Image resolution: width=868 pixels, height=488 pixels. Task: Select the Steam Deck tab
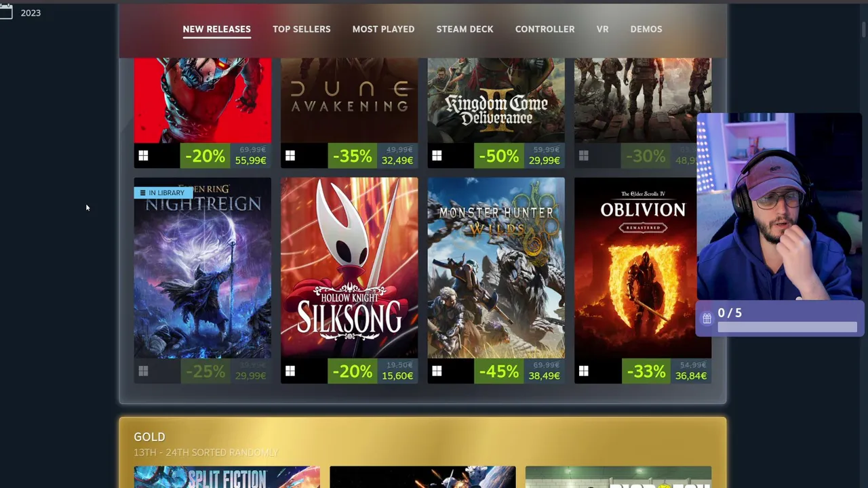465,29
